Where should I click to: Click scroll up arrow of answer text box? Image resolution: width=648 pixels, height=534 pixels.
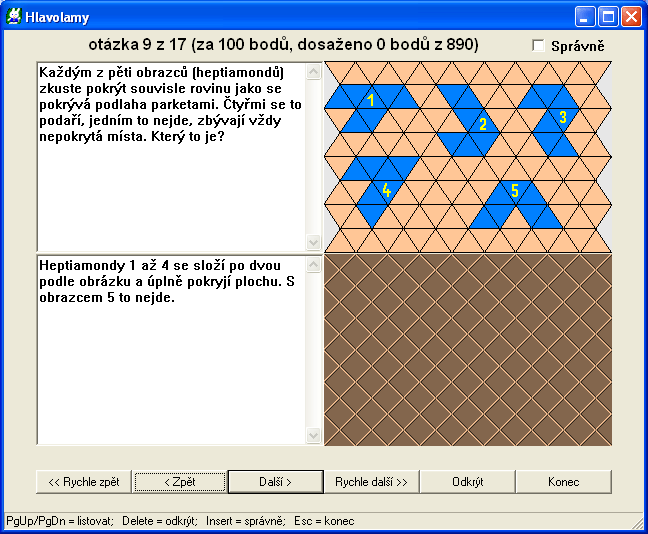(314, 264)
